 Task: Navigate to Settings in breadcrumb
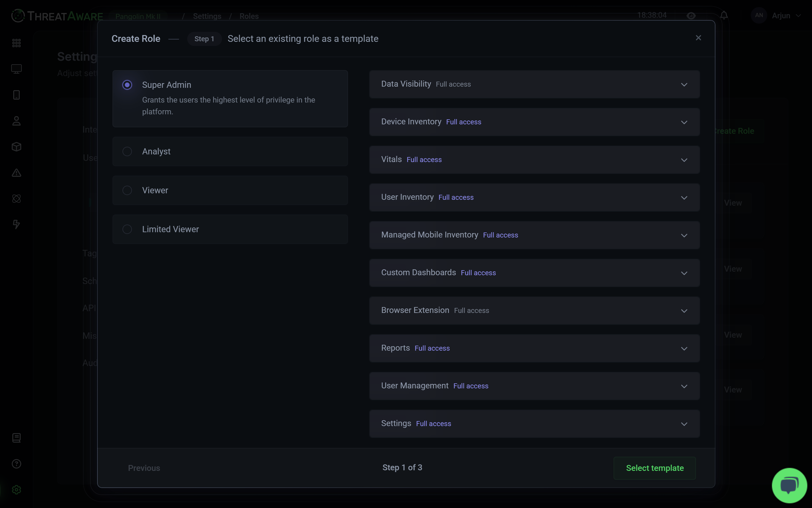(207, 16)
